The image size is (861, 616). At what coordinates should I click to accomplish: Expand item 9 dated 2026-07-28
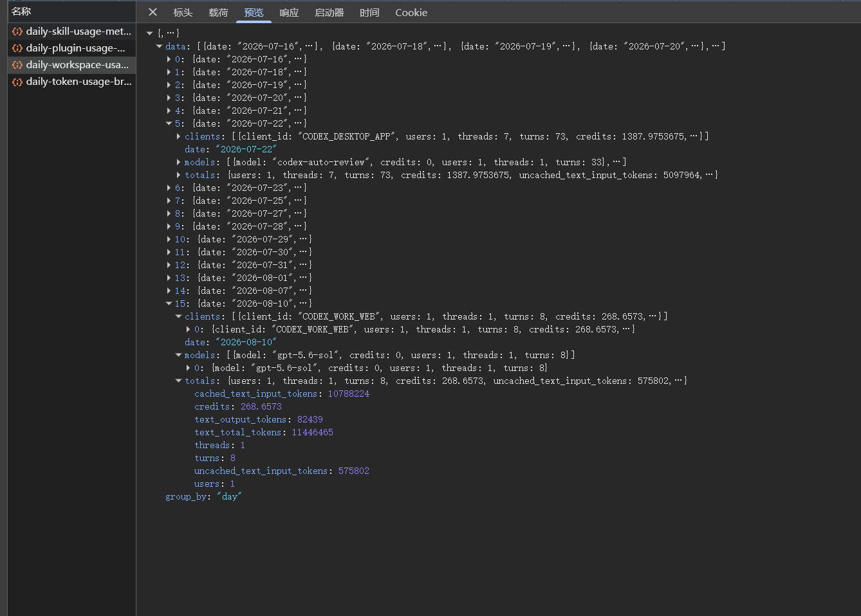169,226
